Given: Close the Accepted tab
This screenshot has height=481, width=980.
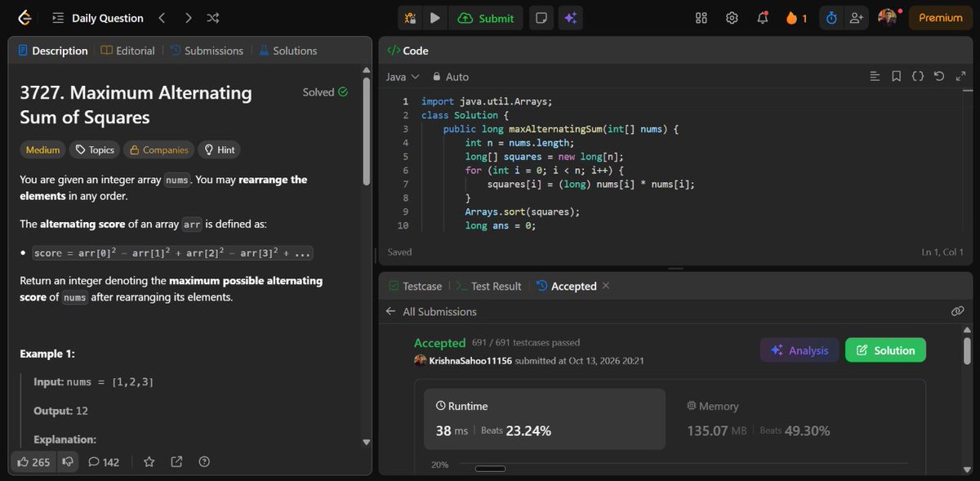Looking at the screenshot, I should pos(605,287).
